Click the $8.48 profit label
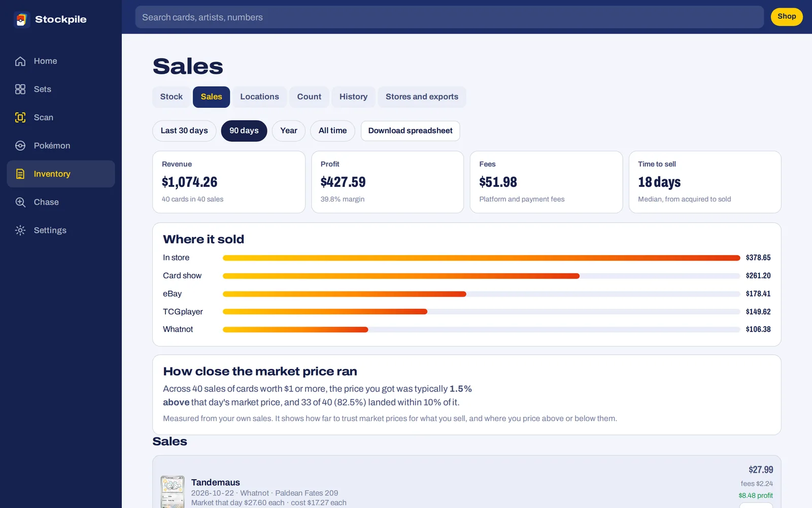 756,496
